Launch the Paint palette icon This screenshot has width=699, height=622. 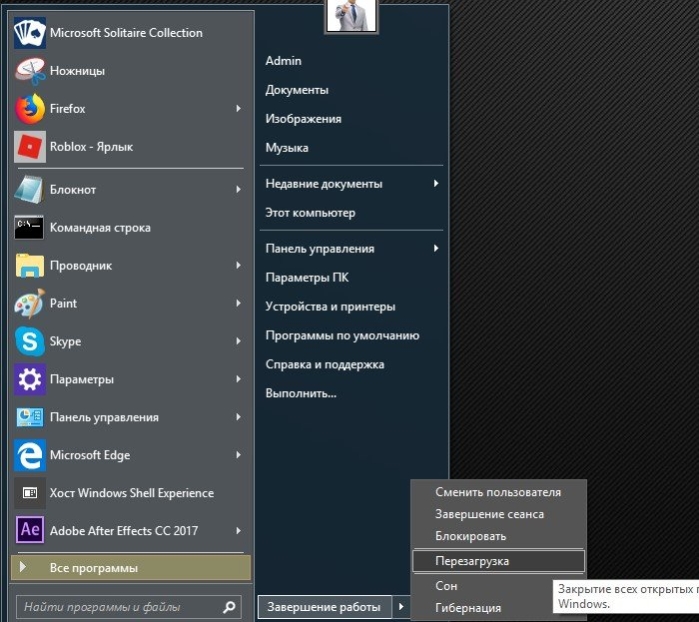29,303
